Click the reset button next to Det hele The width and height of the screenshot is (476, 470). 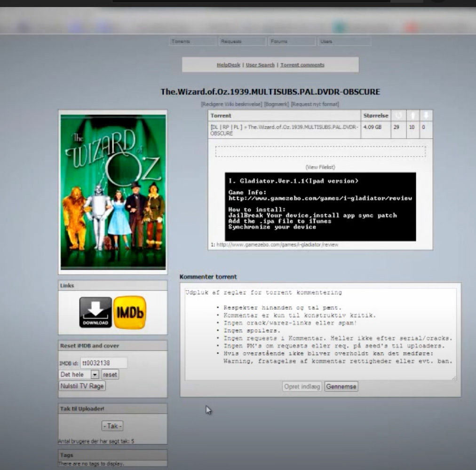[110, 375]
